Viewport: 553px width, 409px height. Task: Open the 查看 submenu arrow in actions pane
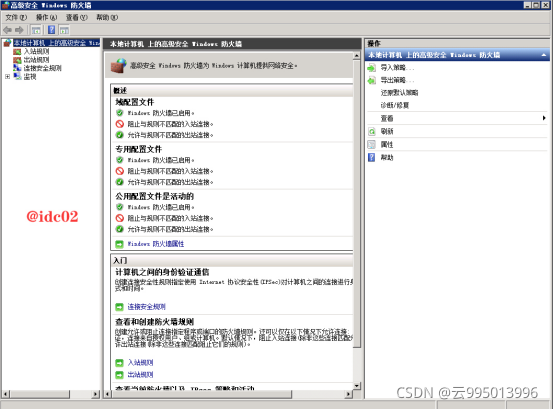pyautogui.click(x=544, y=118)
